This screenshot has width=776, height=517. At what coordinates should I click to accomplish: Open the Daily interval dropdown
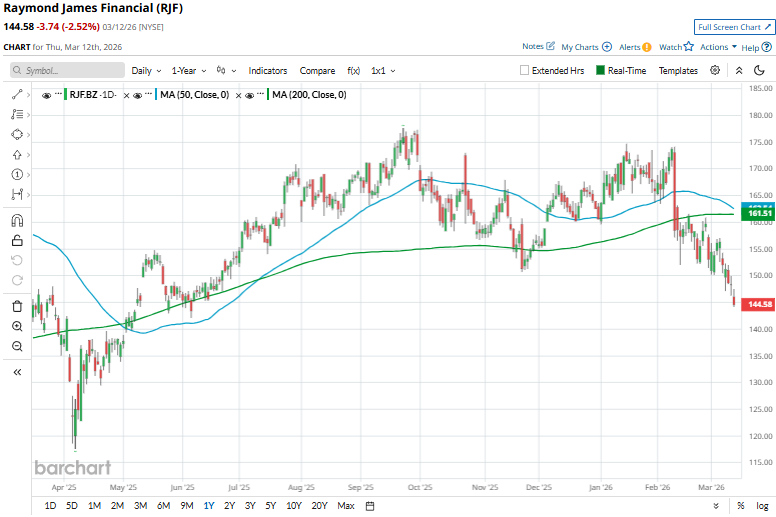point(146,71)
